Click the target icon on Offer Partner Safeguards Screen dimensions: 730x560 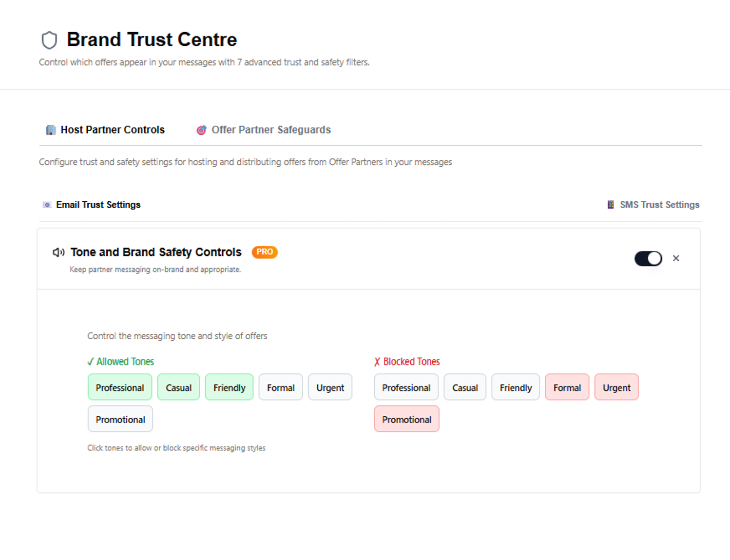(x=201, y=130)
